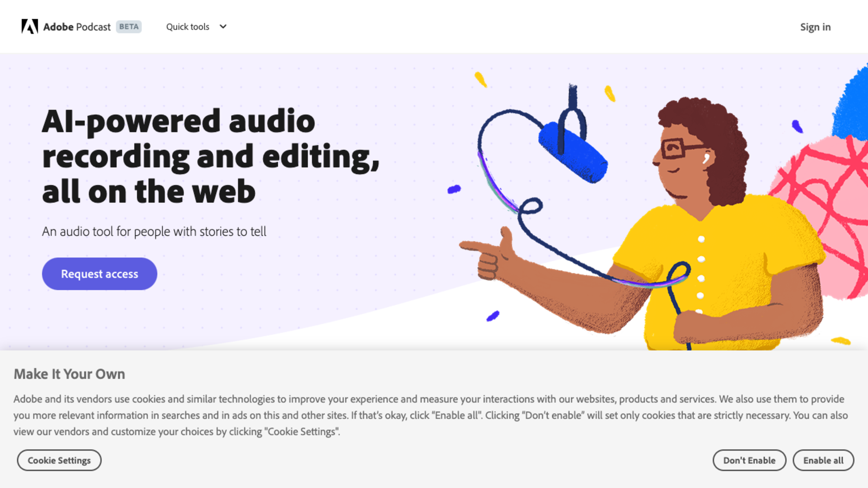The height and width of the screenshot is (488, 868).
Task: Expand the Quick tools chevron arrow
Action: pos(223,27)
